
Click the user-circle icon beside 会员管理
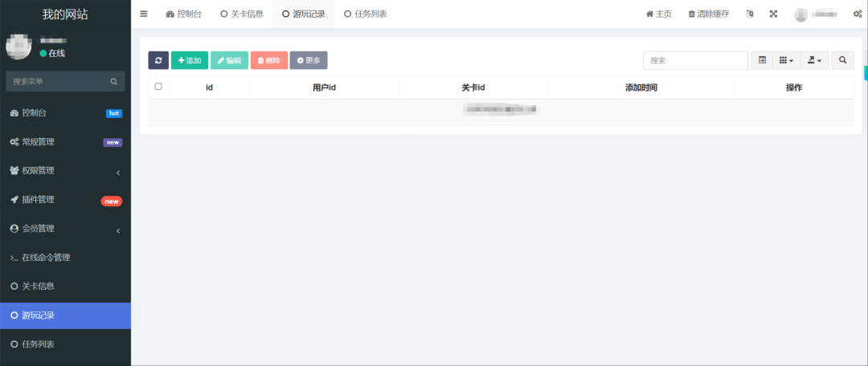pyautogui.click(x=14, y=228)
